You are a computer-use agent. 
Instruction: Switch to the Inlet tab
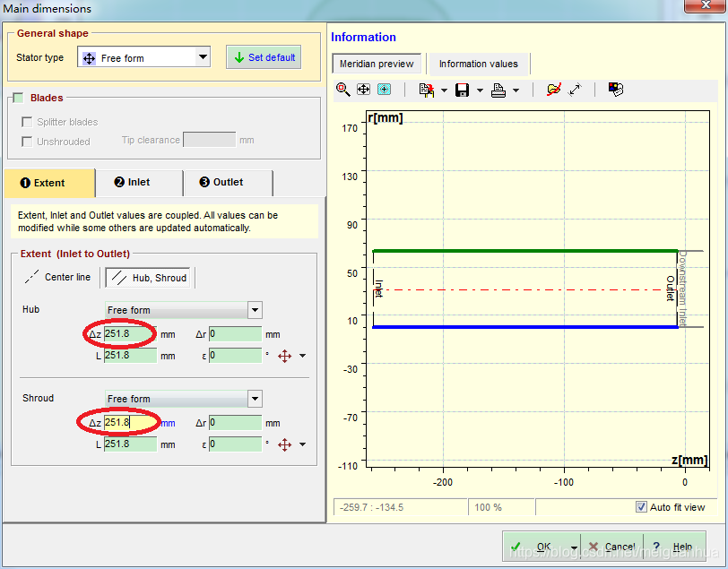(x=139, y=183)
